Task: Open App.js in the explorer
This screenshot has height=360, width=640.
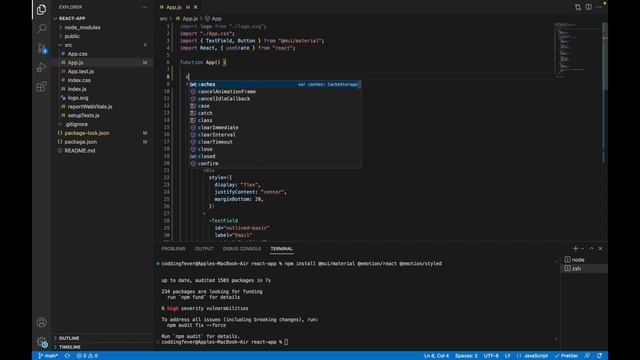Action: [x=76, y=62]
